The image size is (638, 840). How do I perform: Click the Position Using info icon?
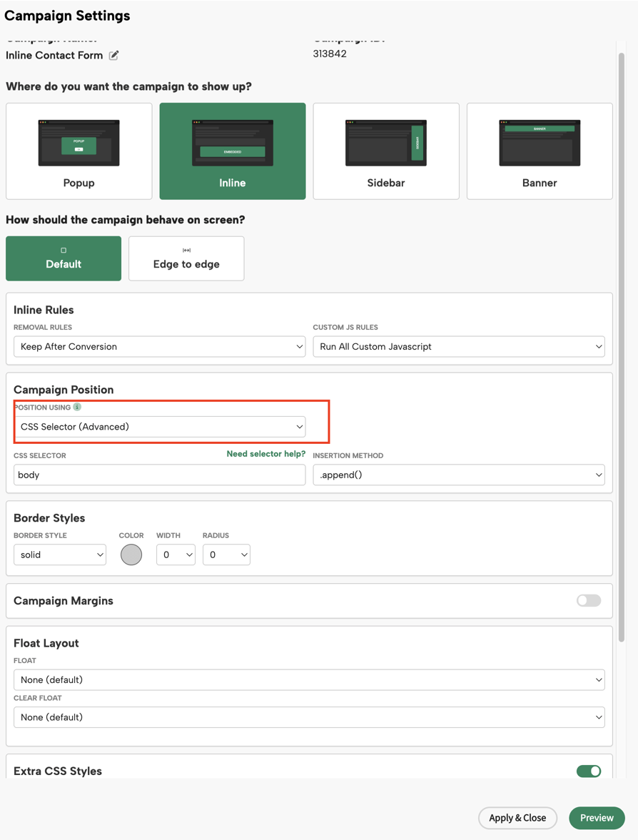coord(77,408)
